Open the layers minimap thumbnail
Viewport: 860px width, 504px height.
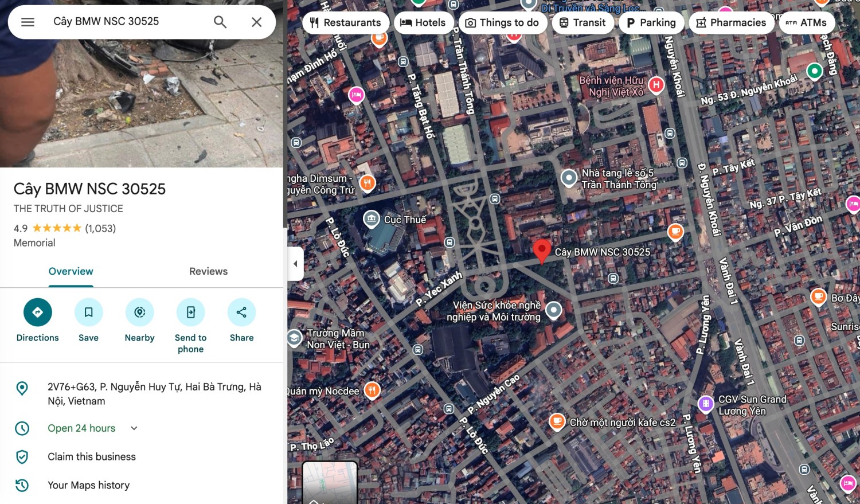tap(330, 483)
